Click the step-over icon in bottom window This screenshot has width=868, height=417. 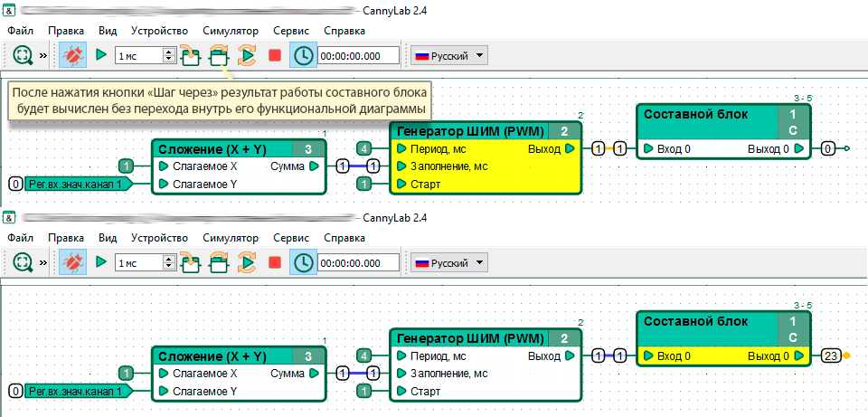219,262
